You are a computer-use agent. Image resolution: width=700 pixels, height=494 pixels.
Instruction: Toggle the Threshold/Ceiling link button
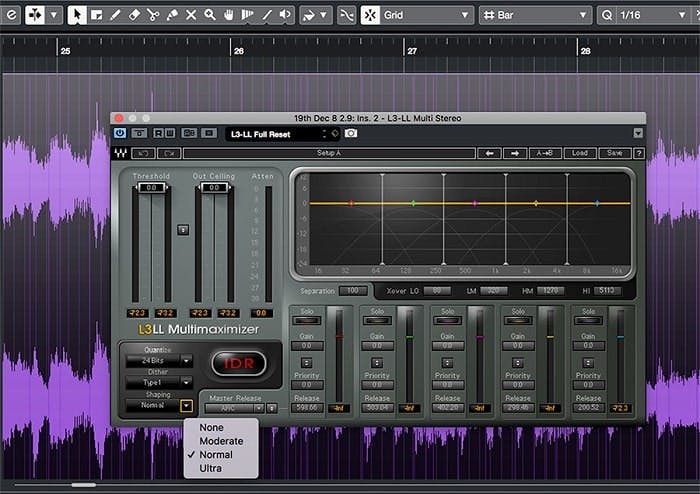click(183, 230)
